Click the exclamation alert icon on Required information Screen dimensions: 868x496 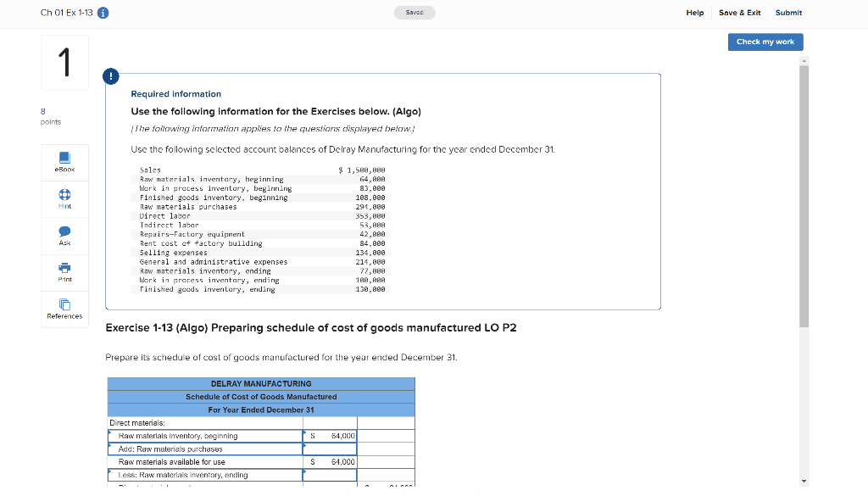point(111,76)
